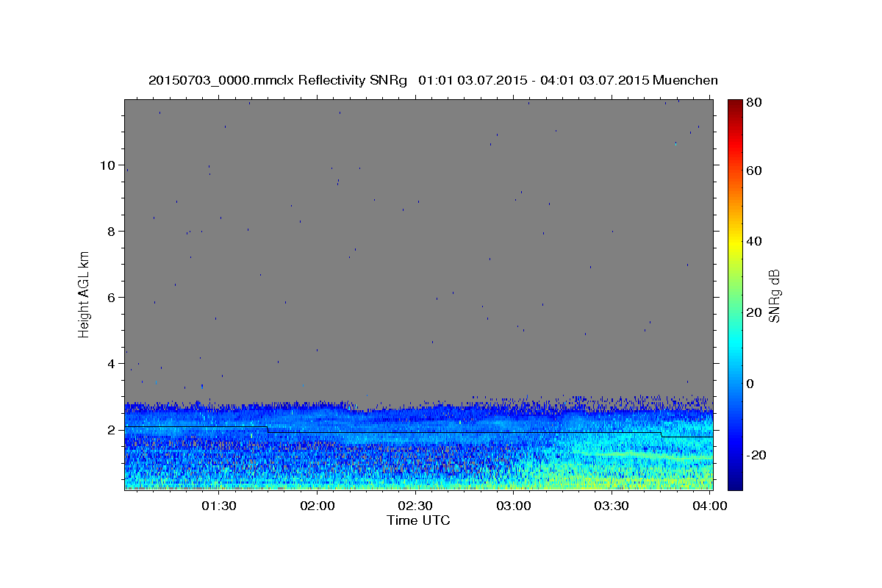Click the height tick label 6
Image resolution: width=882 pixels, height=588 pixels.
coord(111,298)
